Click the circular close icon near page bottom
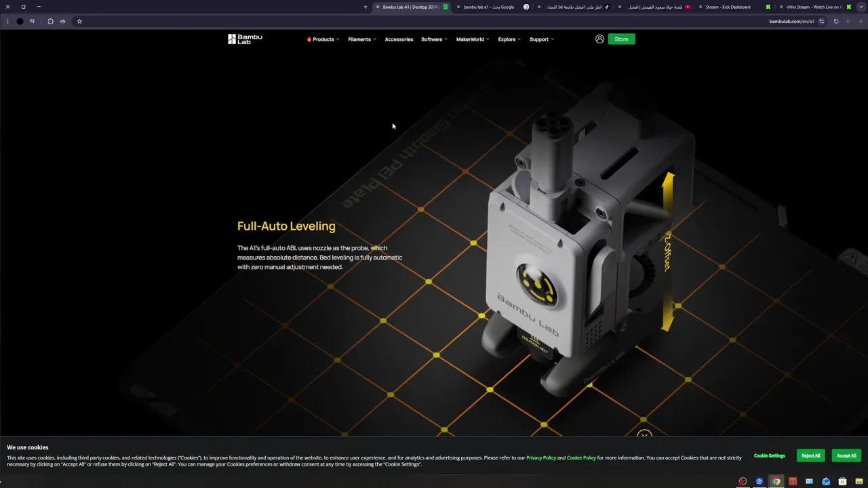Viewport: 868px width, 488px height. coord(644,434)
